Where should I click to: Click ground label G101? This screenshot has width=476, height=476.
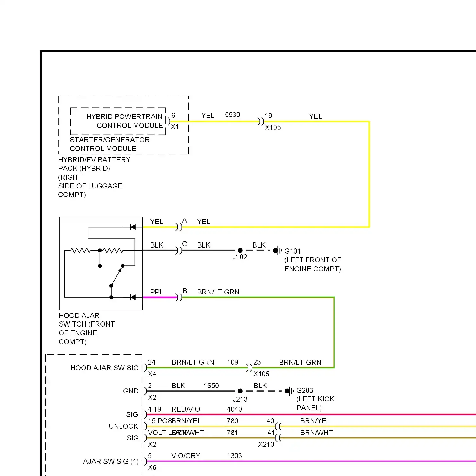pyautogui.click(x=292, y=251)
